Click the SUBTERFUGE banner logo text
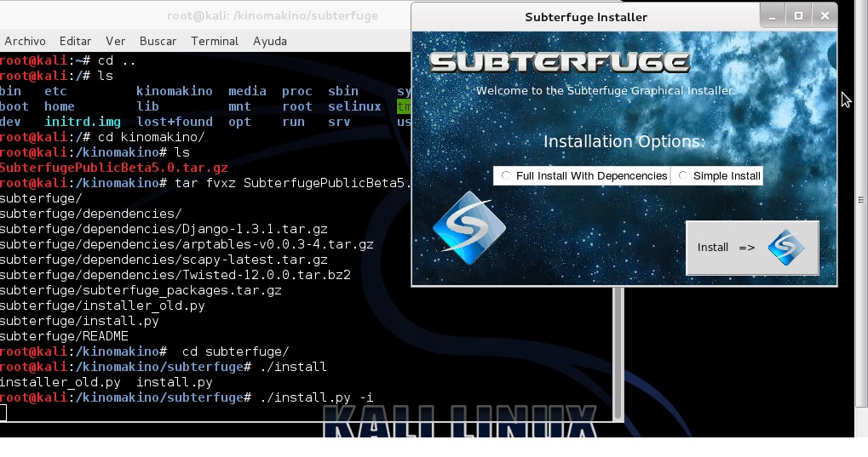This screenshot has height=457, width=868. 560,62
